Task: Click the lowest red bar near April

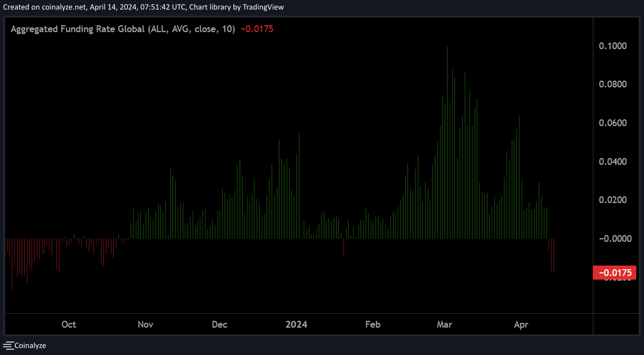Action: click(x=553, y=257)
